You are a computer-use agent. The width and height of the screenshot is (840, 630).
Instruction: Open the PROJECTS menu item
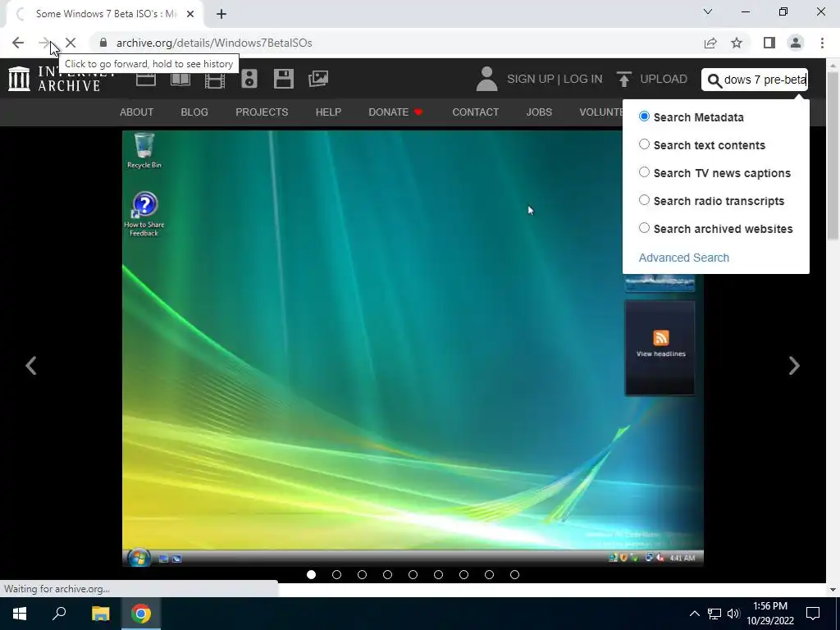tap(262, 112)
